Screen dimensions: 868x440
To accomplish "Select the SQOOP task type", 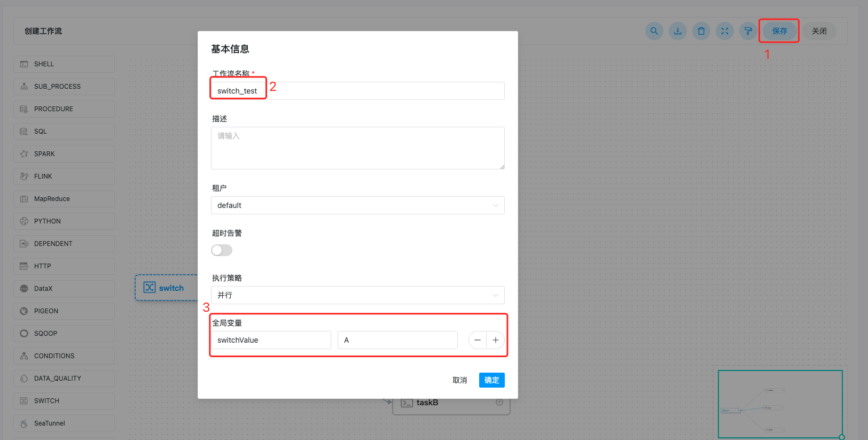I will click(x=64, y=334).
